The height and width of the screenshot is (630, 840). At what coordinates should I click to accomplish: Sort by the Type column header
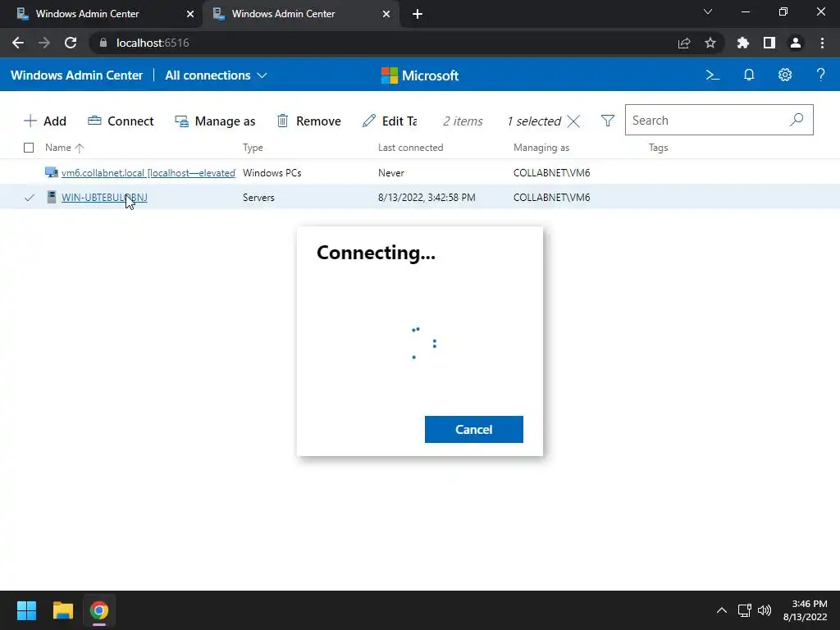click(253, 148)
